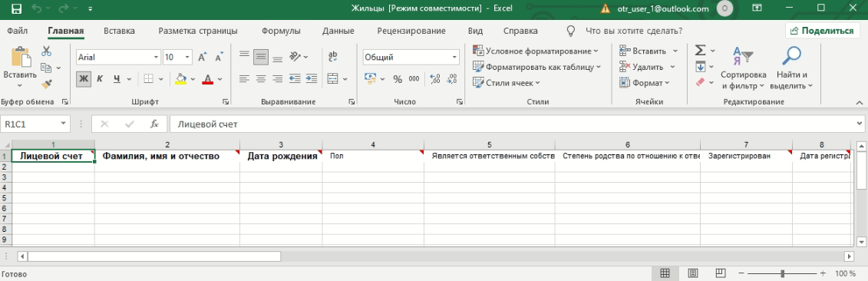Click the Fill down icon

pos(700,67)
